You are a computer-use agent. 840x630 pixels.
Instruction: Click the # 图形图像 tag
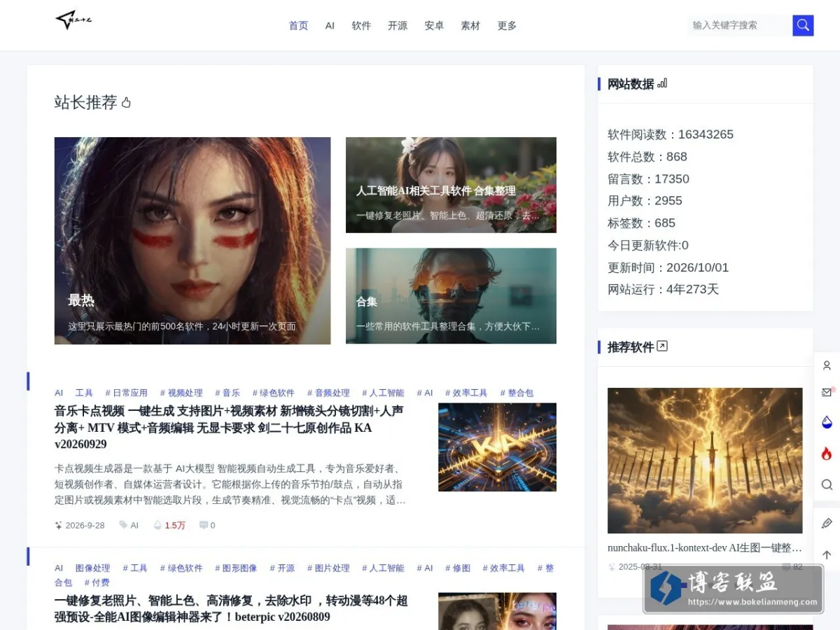[236, 568]
